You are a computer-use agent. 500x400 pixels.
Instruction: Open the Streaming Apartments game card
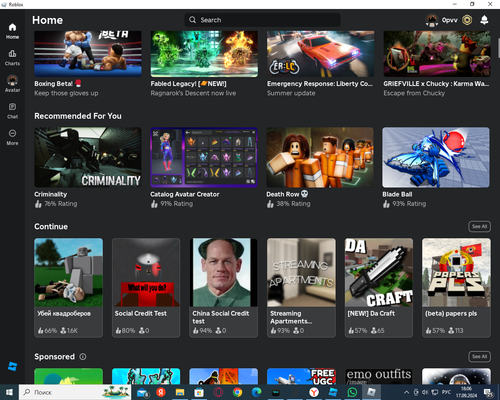tap(301, 288)
